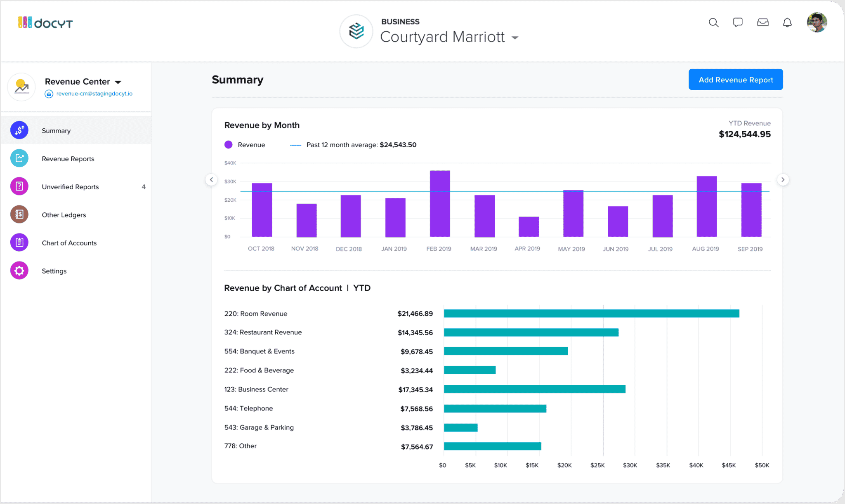Click the $3,786.45 amount
Image resolution: width=845 pixels, height=504 pixels.
(417, 428)
